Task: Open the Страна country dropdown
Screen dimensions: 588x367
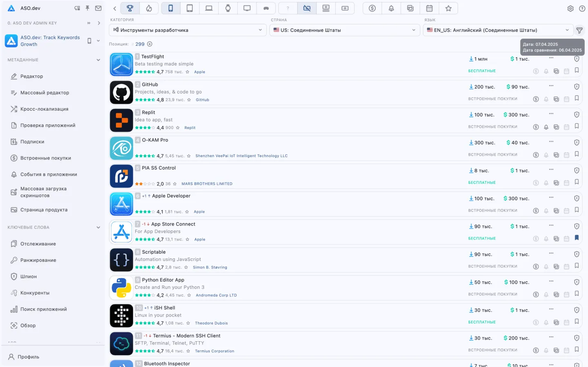Action: pos(344,30)
